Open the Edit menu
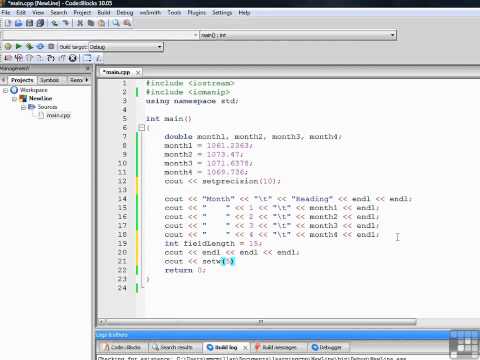The width and height of the screenshot is (480, 360). click(x=21, y=13)
